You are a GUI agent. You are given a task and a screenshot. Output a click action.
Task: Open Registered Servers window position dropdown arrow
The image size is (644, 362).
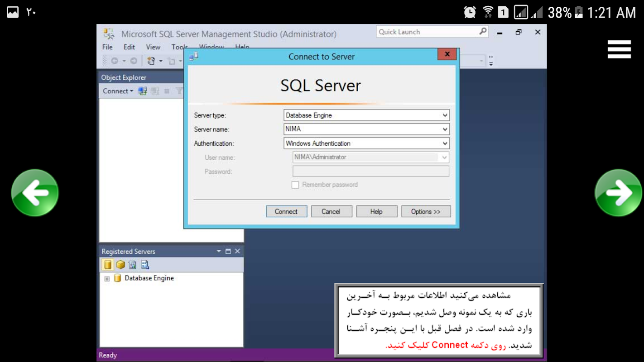(219, 251)
